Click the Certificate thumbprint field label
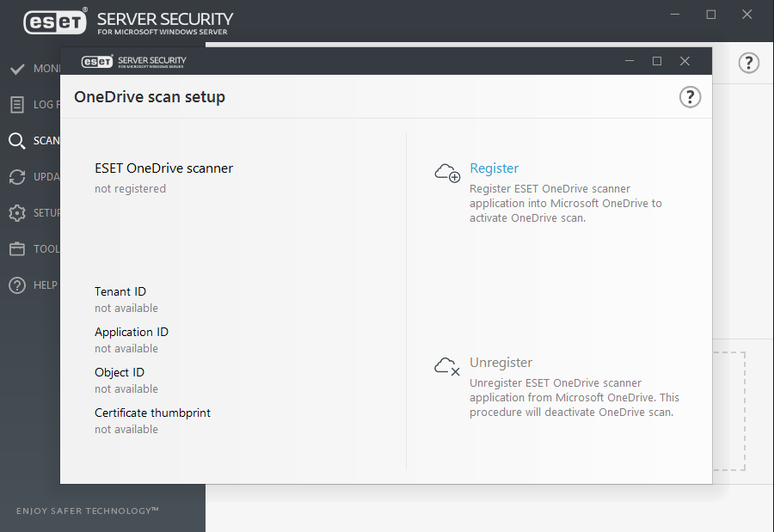Image resolution: width=774 pixels, height=532 pixels. coord(152,413)
